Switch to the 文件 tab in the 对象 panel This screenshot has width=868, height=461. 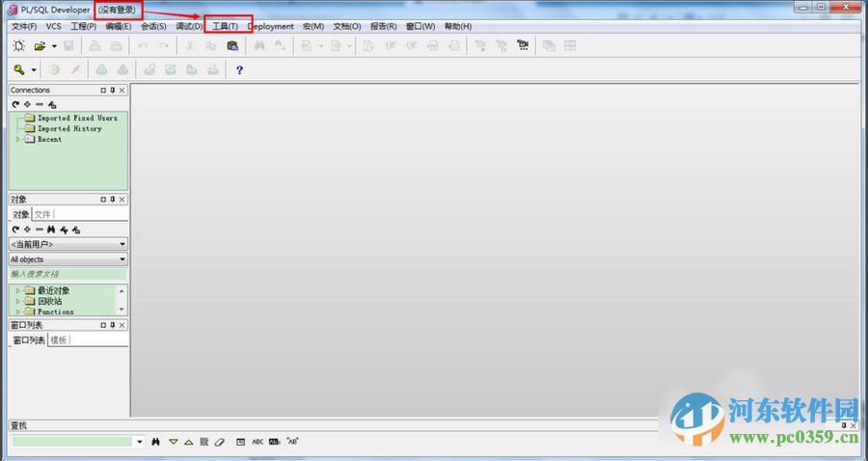pyautogui.click(x=42, y=215)
